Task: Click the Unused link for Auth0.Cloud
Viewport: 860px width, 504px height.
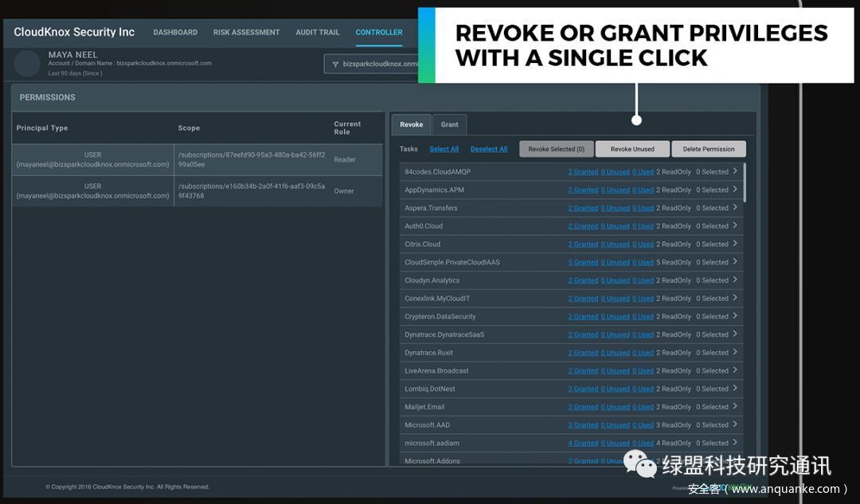Action: click(615, 226)
